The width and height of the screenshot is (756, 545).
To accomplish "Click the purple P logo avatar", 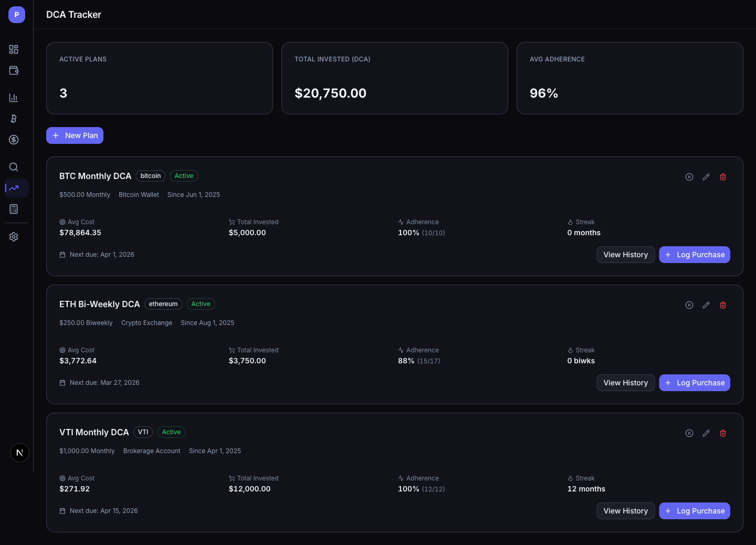I will click(x=17, y=15).
